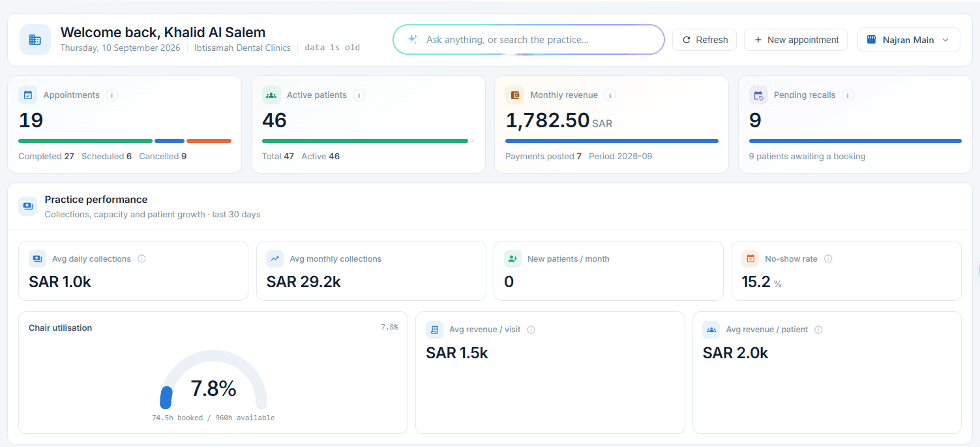
Task: Open the Najran Main branch dropdown
Action: (x=909, y=40)
